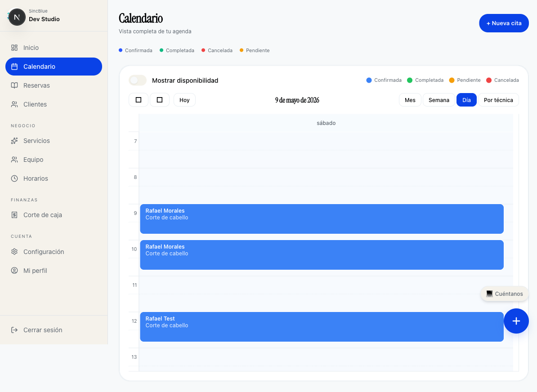The image size is (537, 392).
Task: Open Rafael Morales's 9 o'clock appointment
Action: pyautogui.click(x=322, y=219)
